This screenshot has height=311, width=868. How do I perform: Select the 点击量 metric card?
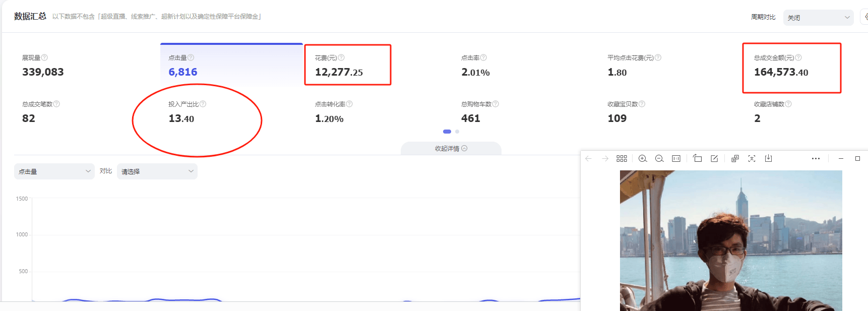pyautogui.click(x=231, y=66)
